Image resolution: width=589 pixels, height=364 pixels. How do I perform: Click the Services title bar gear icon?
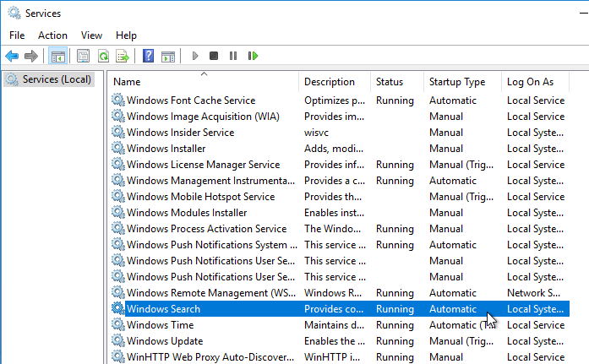[14, 13]
